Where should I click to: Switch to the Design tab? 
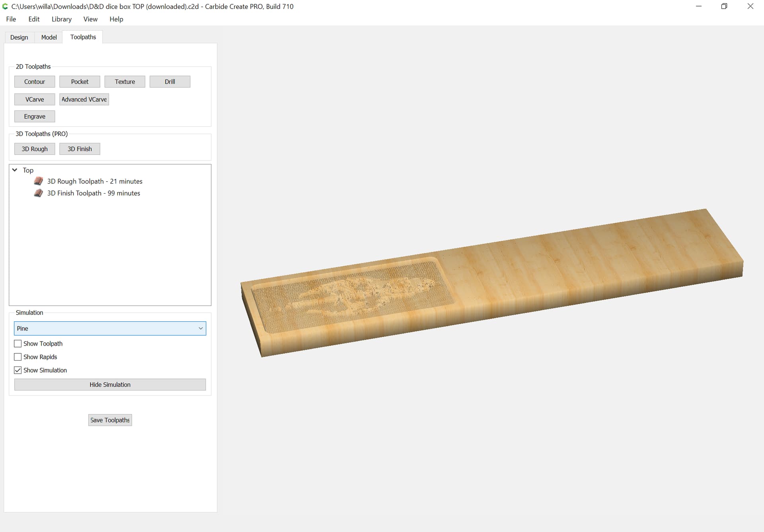tap(19, 37)
